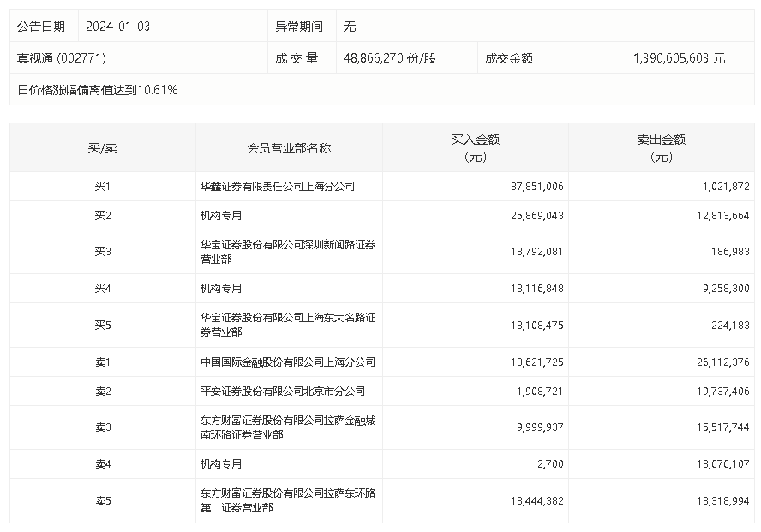
Task: Open 东方财富证券 拉萨金融城南环路证券营业部
Action: 287,427
